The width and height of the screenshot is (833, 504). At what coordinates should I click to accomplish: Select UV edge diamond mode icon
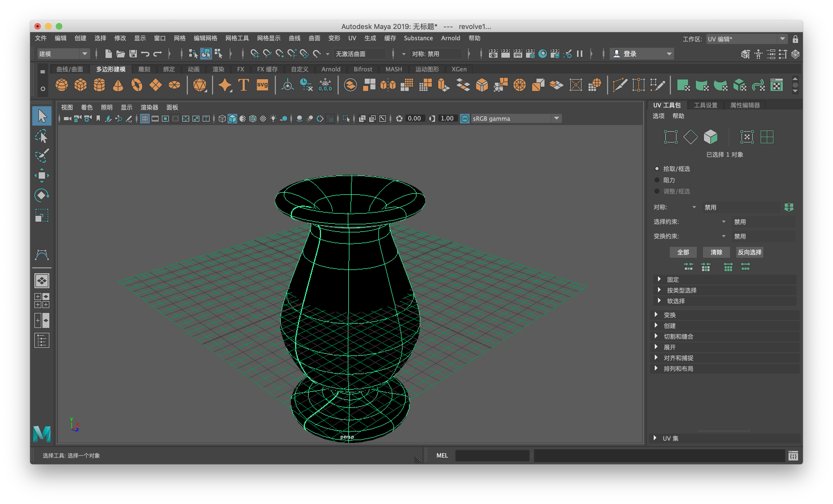(690, 137)
